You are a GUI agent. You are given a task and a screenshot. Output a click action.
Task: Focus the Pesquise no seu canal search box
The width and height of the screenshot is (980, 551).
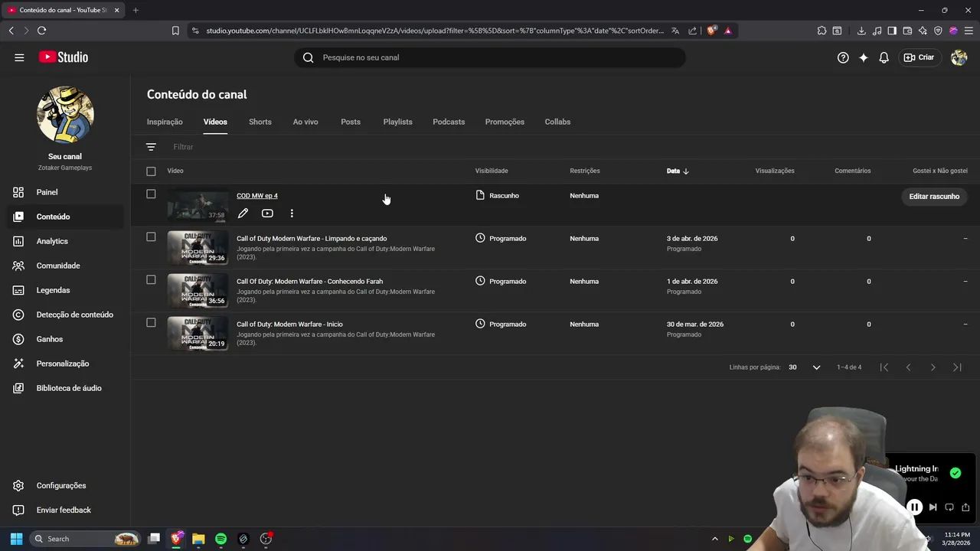[490, 57]
